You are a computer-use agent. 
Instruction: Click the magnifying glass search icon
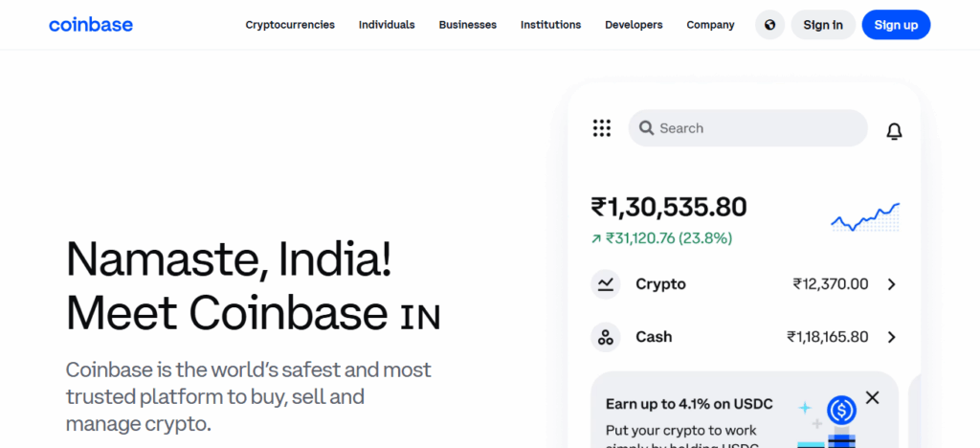(646, 128)
